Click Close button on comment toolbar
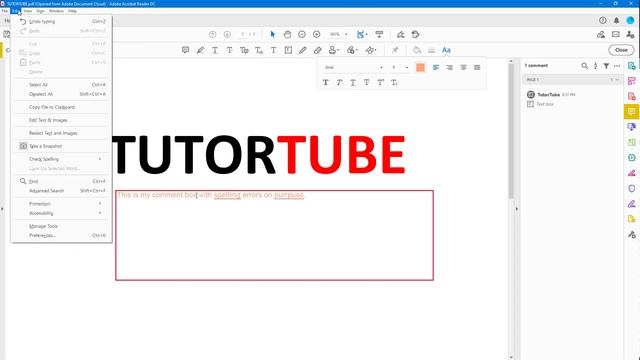The width and height of the screenshot is (640, 360). click(621, 50)
